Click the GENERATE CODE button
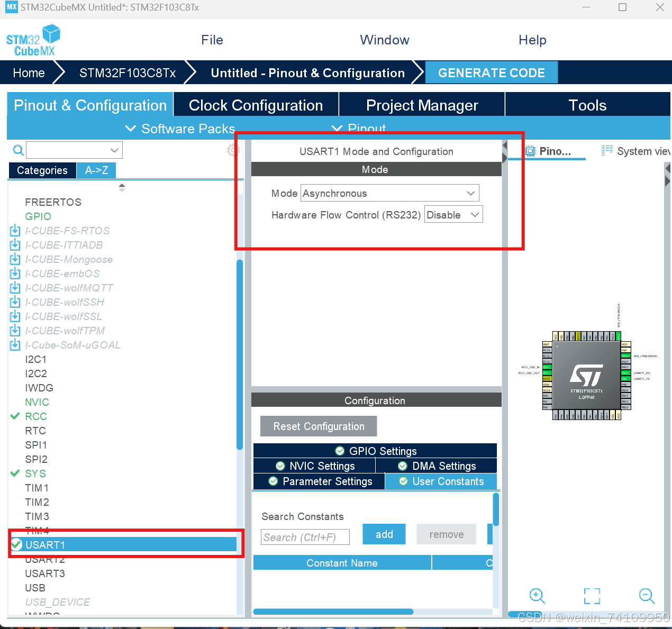 (492, 72)
